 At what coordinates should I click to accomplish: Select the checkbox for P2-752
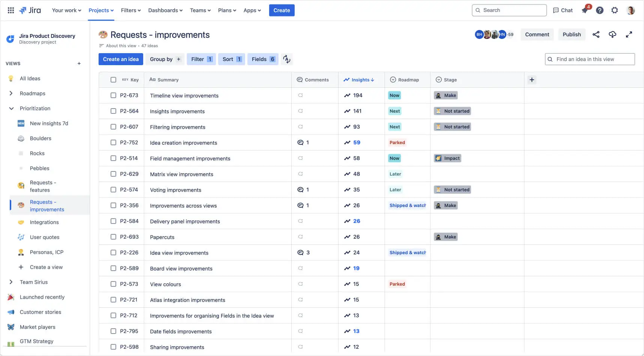pos(113,143)
